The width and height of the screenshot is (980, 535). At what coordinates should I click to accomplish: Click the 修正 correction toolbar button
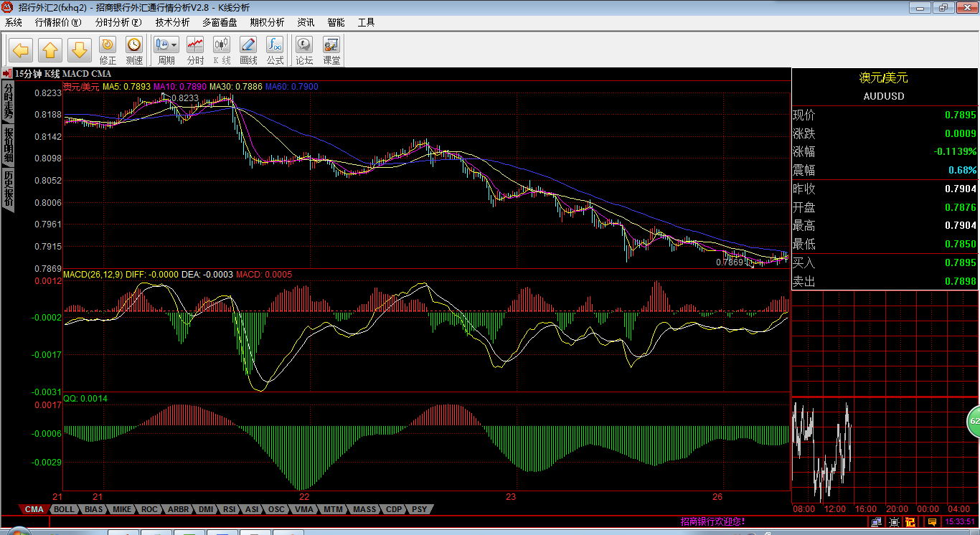click(108, 50)
